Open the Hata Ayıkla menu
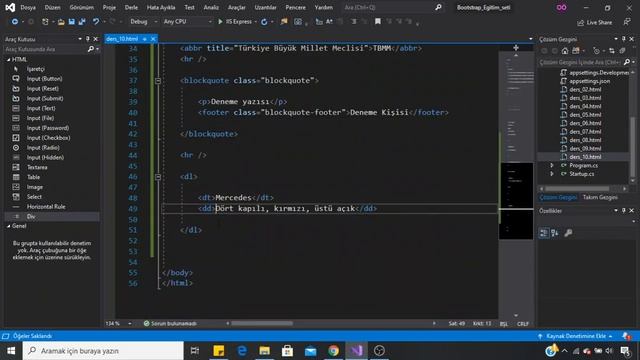640x360 pixels. click(x=161, y=7)
